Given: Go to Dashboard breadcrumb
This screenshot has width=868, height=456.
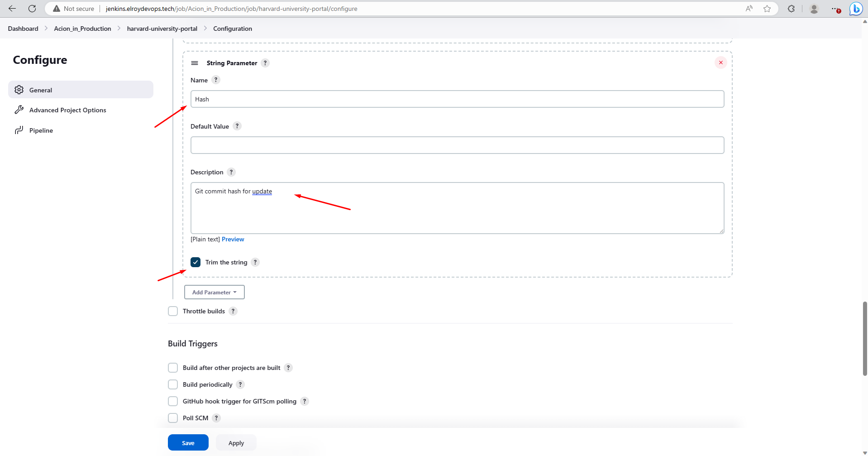Looking at the screenshot, I should (x=23, y=29).
